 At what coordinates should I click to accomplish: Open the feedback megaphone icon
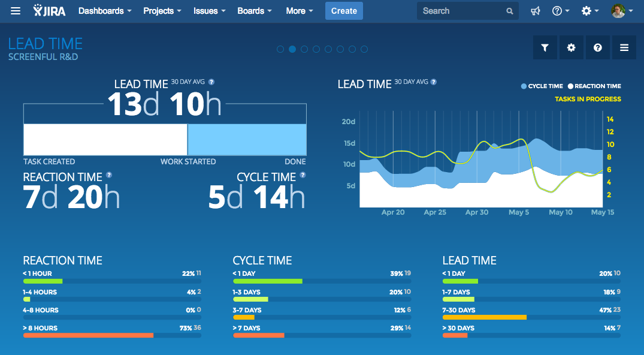click(535, 11)
